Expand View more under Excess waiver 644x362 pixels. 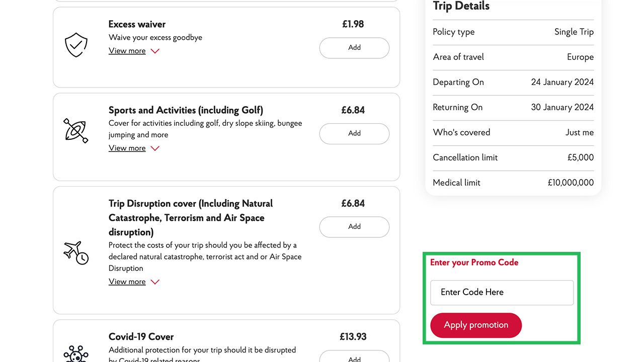[127, 51]
